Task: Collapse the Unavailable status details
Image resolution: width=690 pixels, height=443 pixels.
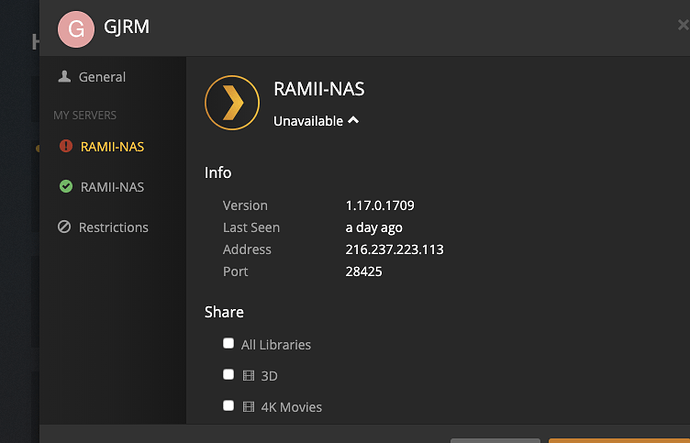Action: (x=316, y=121)
